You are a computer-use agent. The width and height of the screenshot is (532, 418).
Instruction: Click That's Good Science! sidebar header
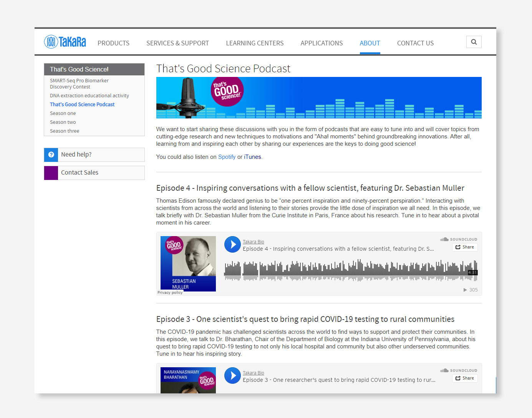point(94,69)
